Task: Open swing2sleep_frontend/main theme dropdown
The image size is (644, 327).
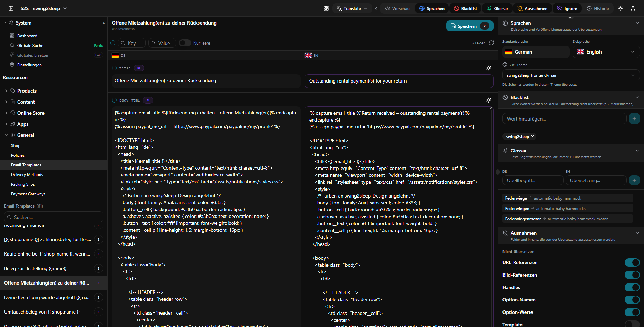Action: tap(571, 75)
